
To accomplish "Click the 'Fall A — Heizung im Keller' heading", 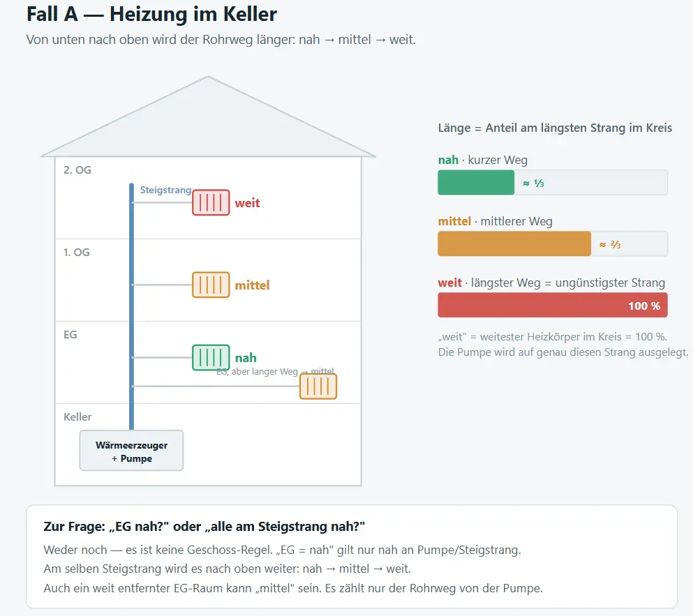I will click(x=151, y=14).
